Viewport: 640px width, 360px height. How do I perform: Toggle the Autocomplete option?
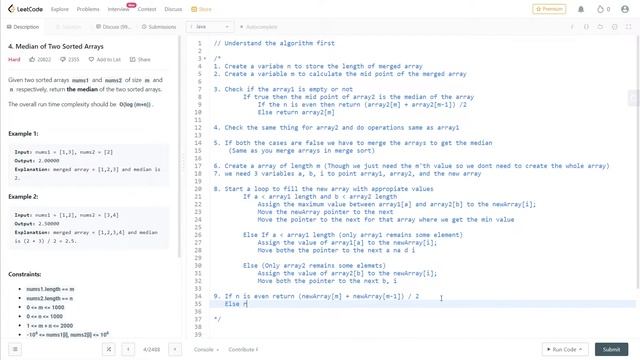pos(258,27)
